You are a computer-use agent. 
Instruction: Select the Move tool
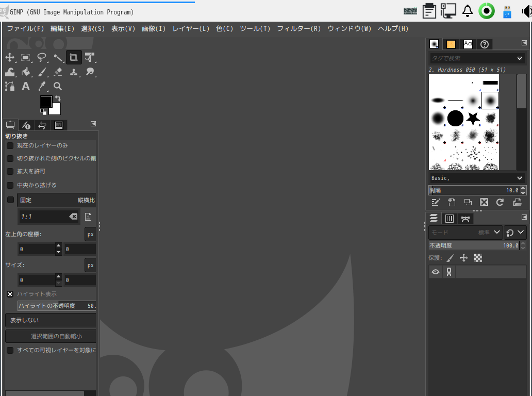tap(10, 57)
